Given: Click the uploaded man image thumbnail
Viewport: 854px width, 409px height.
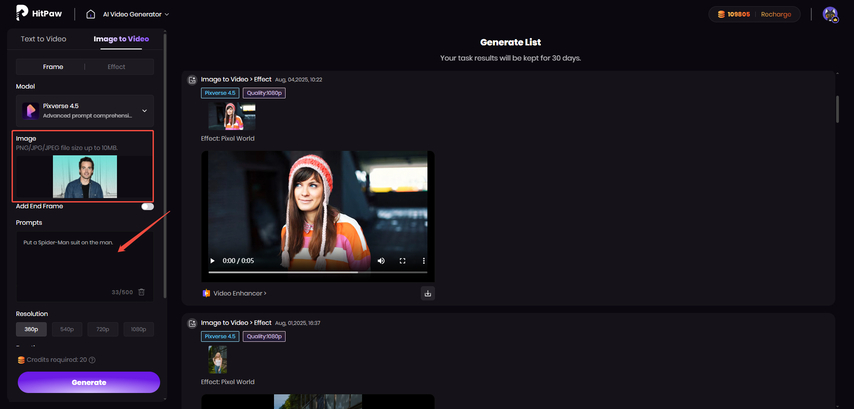Looking at the screenshot, I should [84, 176].
